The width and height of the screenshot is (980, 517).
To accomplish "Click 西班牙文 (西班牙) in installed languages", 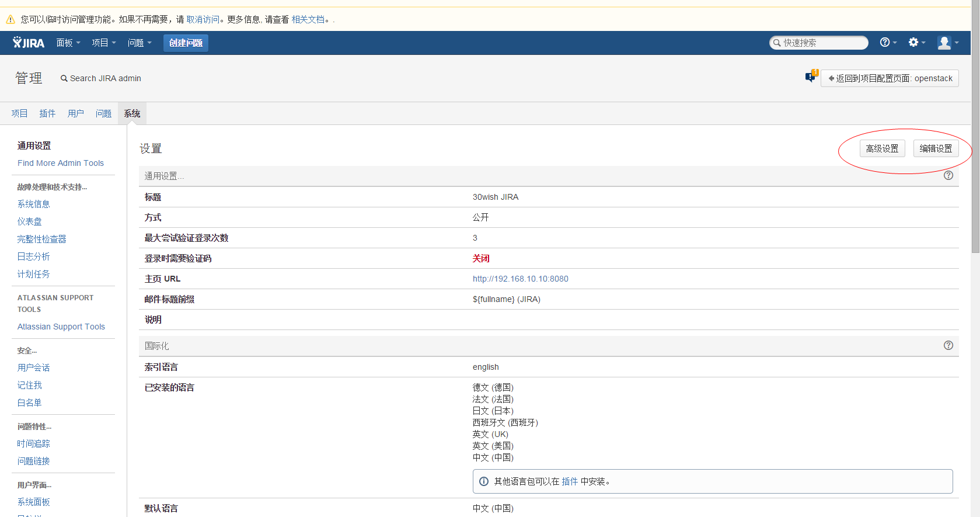I will (505, 422).
